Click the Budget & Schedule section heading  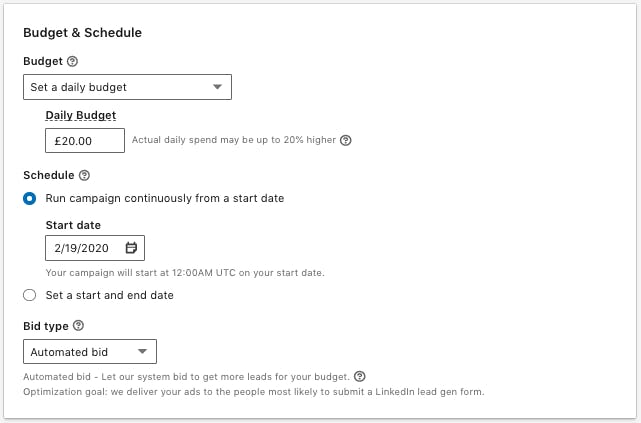pyautogui.click(x=83, y=33)
